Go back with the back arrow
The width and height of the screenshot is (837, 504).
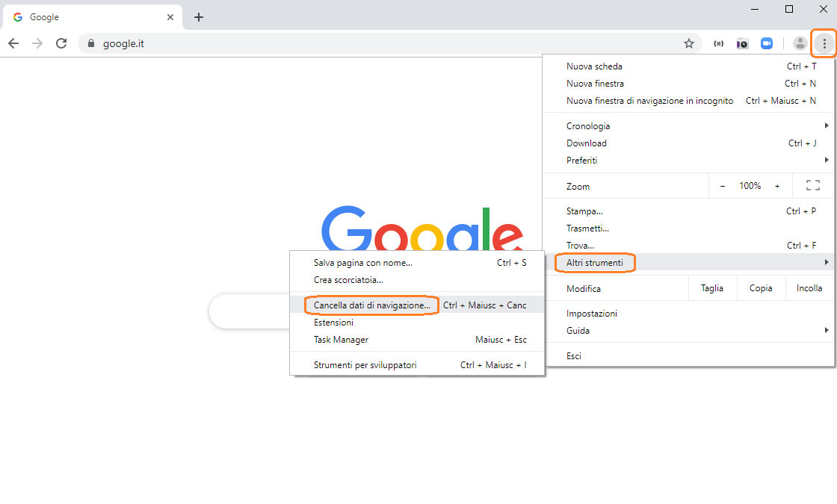tap(13, 43)
